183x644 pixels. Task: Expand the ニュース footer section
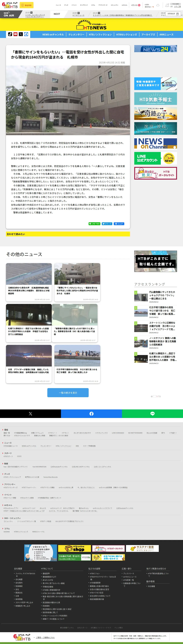coord(8,443)
